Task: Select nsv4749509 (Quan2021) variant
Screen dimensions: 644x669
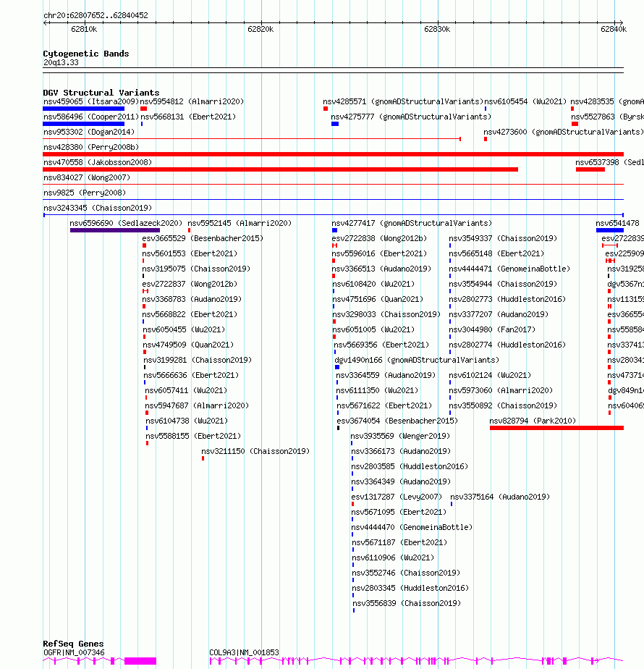Action: tap(188, 345)
